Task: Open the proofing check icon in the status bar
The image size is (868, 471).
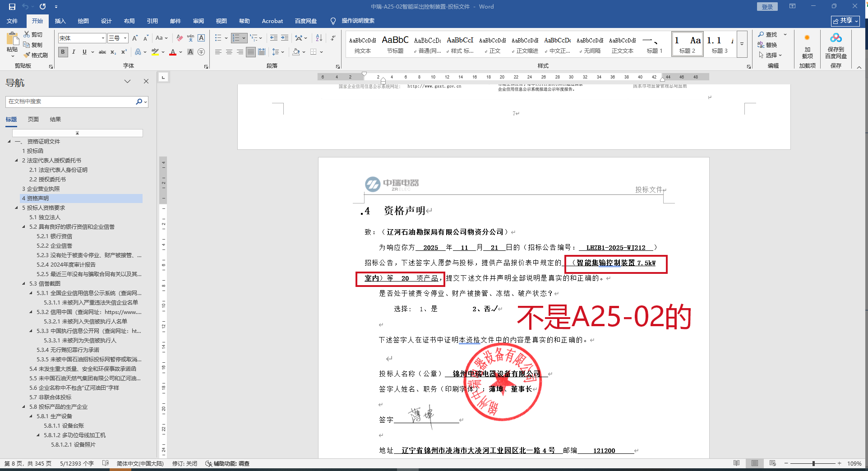Action: click(x=106, y=463)
